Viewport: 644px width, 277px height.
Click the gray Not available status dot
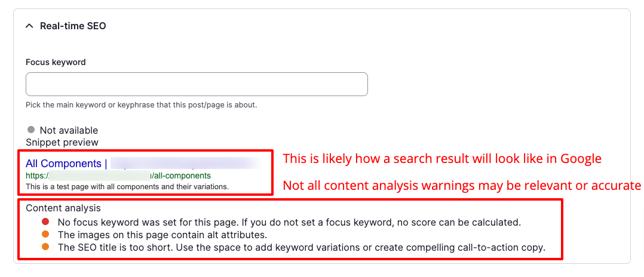[31, 130]
